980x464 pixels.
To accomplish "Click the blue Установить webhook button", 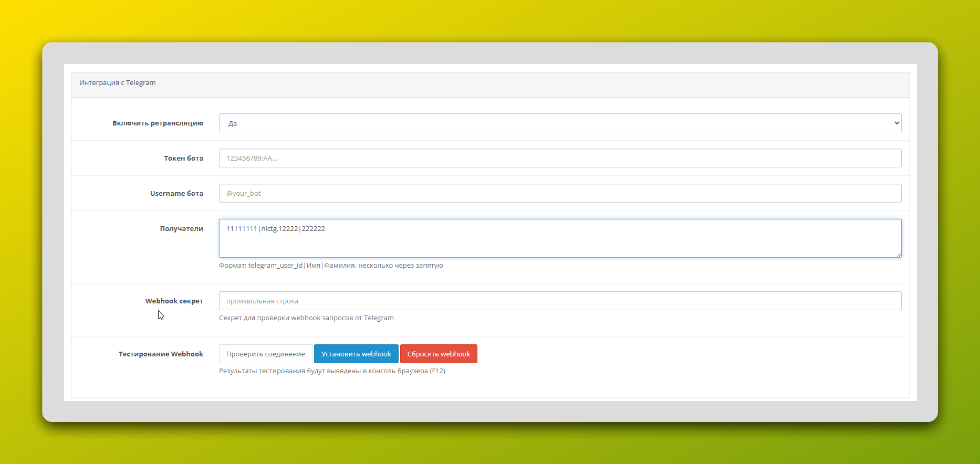I will click(x=356, y=354).
